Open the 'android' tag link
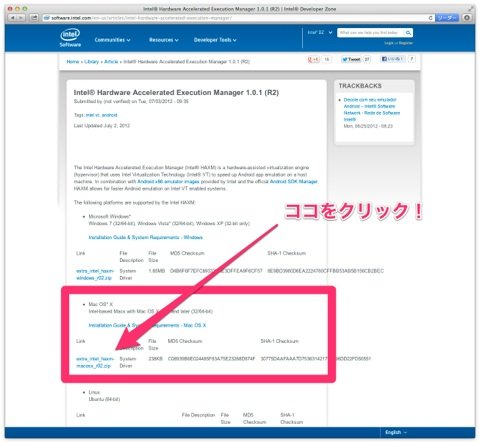The height and width of the screenshot is (443, 480). (x=109, y=115)
